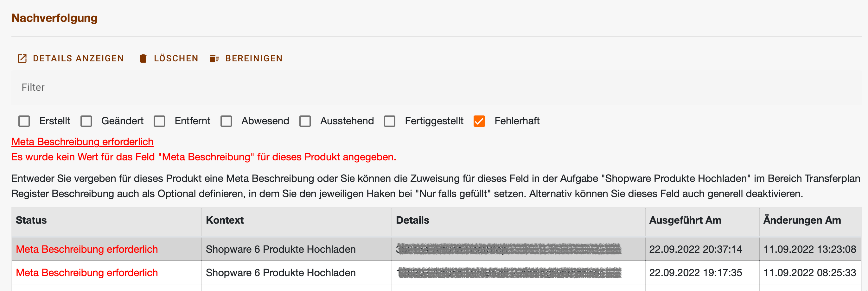
Task: Click change date 11.09.2022 13:23:08
Action: coord(810,249)
